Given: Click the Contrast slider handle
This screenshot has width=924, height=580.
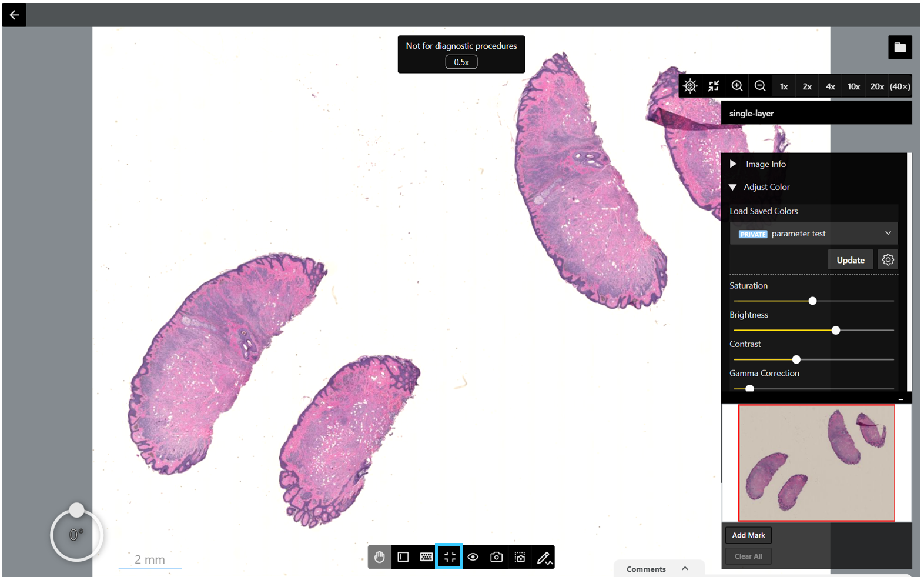Looking at the screenshot, I should (796, 359).
